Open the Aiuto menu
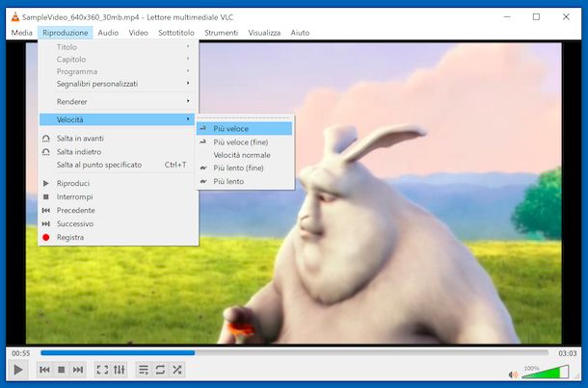The width and height of the screenshot is (588, 388). (300, 33)
